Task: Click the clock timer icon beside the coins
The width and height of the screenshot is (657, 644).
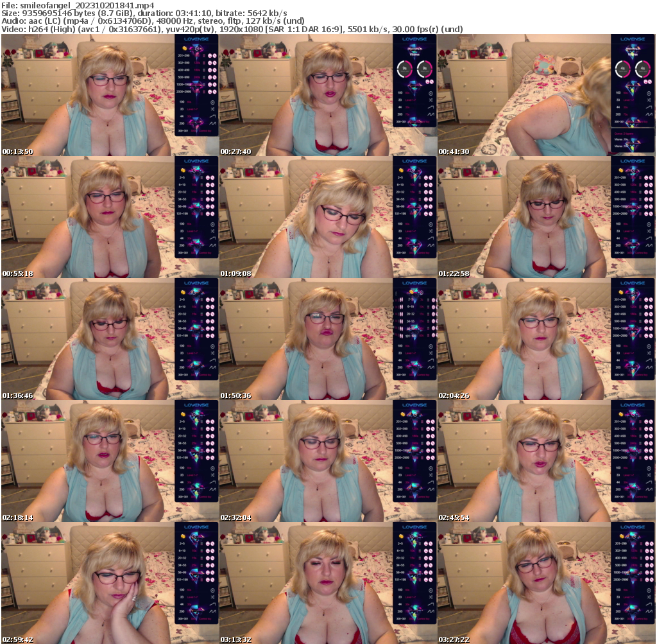Action: [196, 48]
